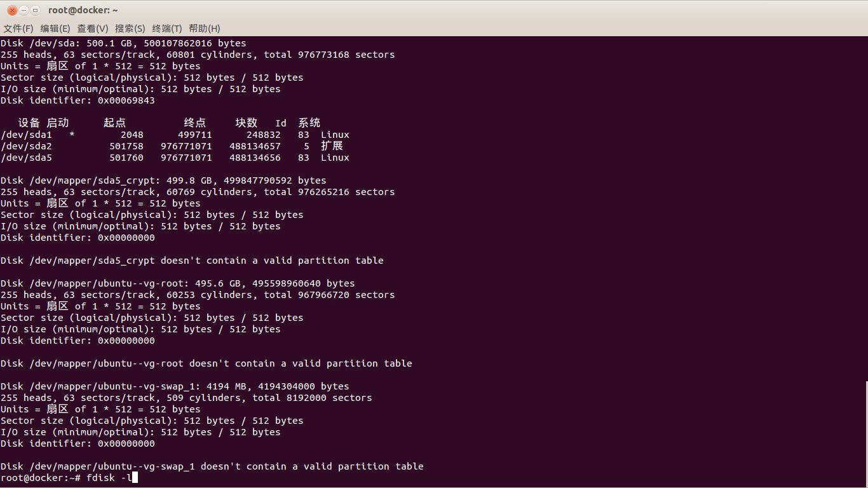Click the ubuntu--vg-root 495.6 GB disk line
The width and height of the screenshot is (868, 488).
click(178, 283)
